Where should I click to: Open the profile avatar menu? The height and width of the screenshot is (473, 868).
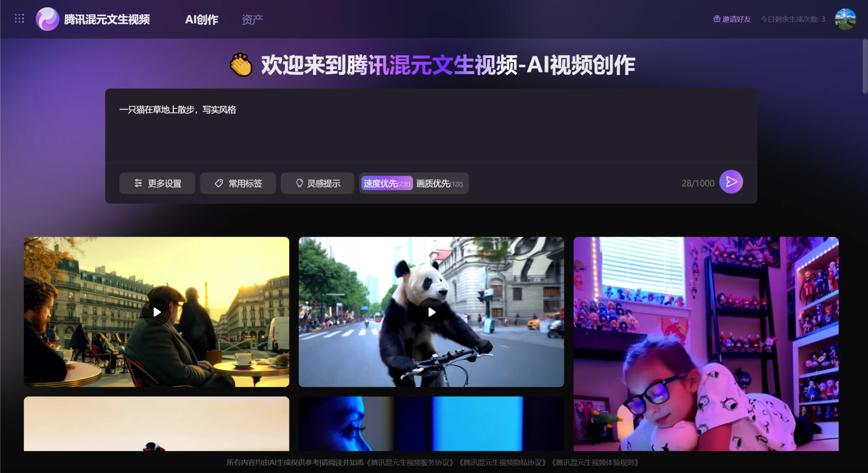846,19
